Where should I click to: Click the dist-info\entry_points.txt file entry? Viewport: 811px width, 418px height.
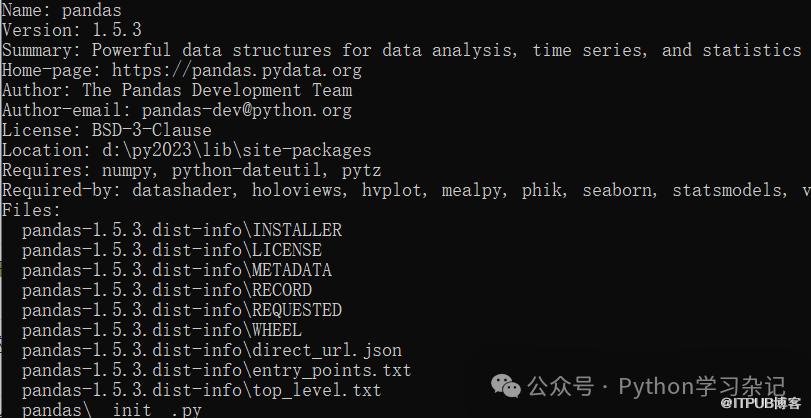click(x=216, y=370)
